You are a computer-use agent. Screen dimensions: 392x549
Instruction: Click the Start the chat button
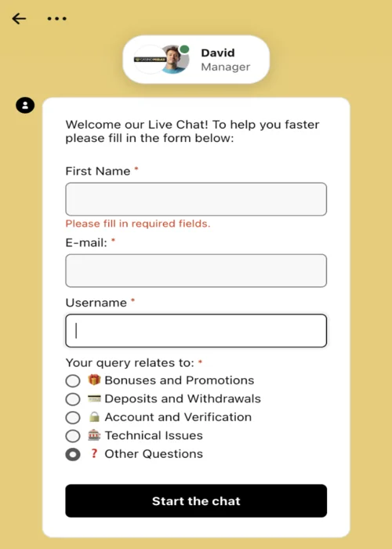click(x=196, y=500)
